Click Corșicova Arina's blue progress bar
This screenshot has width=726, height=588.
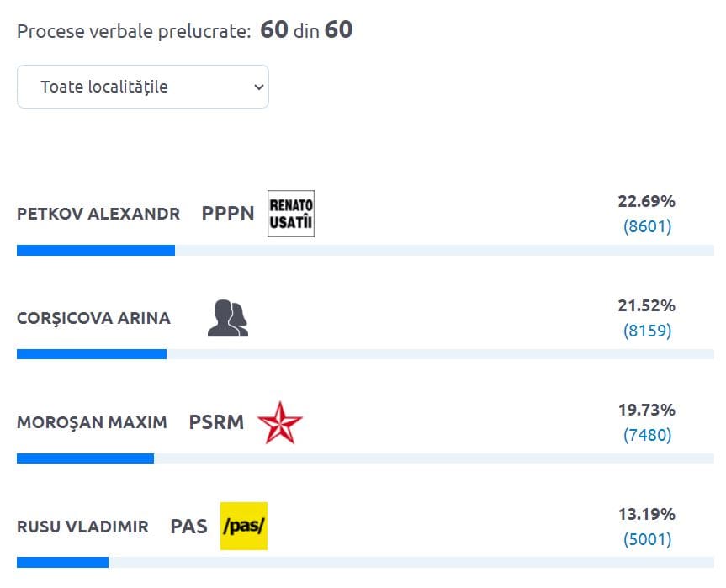[92, 354]
